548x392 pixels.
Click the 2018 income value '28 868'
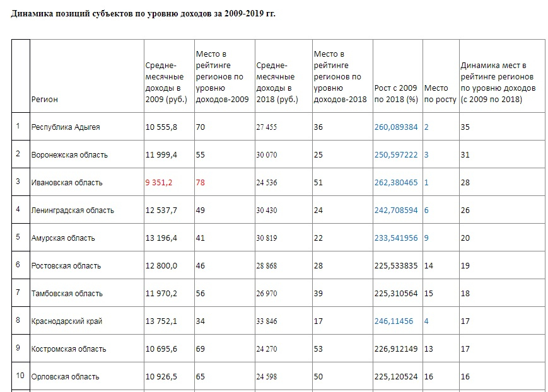click(266, 266)
